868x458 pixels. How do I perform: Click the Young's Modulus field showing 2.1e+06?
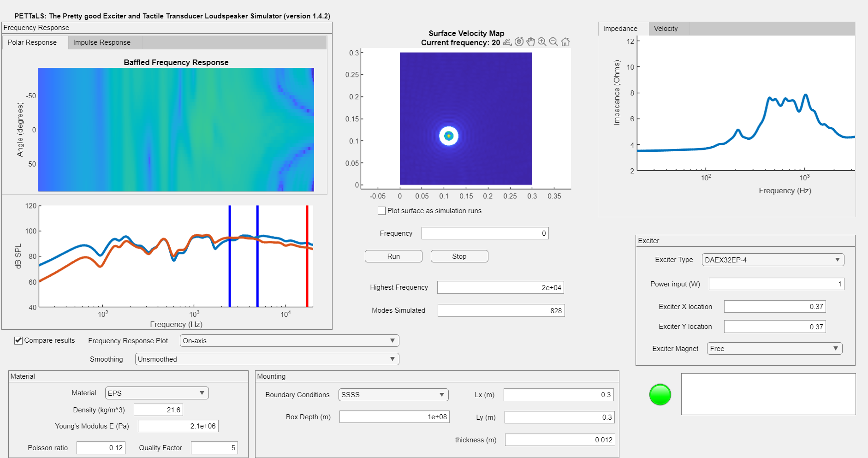(178, 426)
